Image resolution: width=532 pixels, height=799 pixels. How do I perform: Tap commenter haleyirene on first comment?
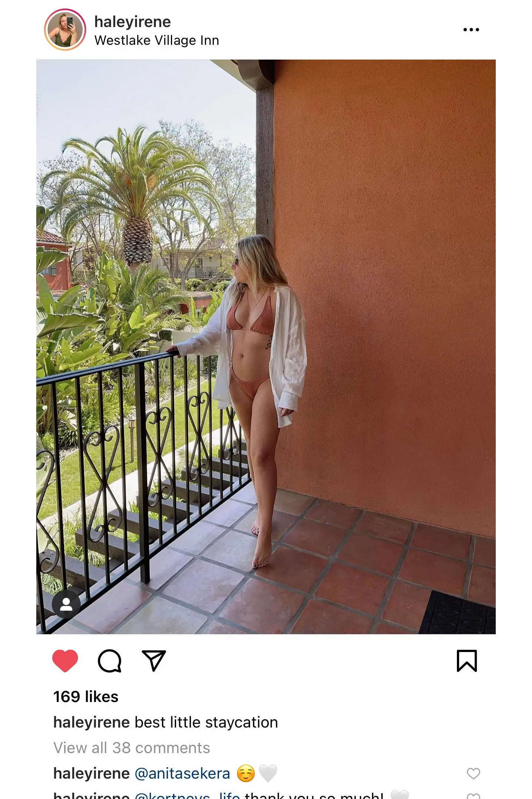(92, 773)
